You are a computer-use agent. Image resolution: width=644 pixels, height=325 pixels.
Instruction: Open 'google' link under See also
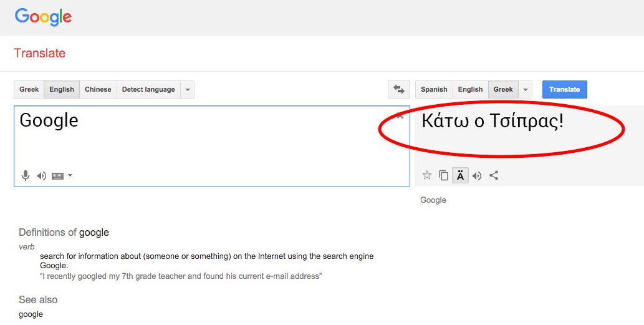31,314
